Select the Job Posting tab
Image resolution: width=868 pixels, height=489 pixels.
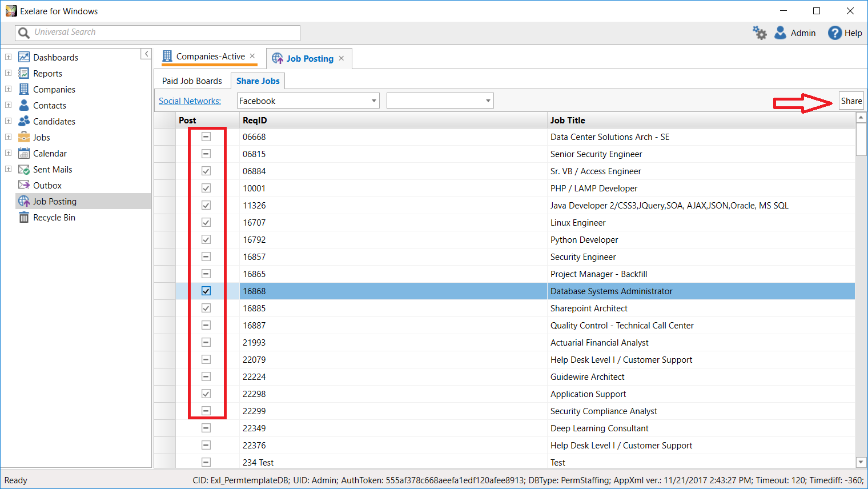point(310,58)
